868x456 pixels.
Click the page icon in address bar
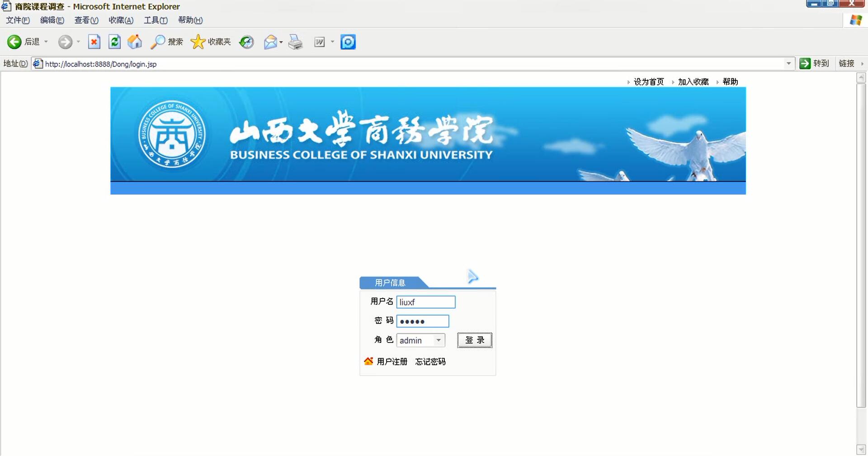(38, 64)
